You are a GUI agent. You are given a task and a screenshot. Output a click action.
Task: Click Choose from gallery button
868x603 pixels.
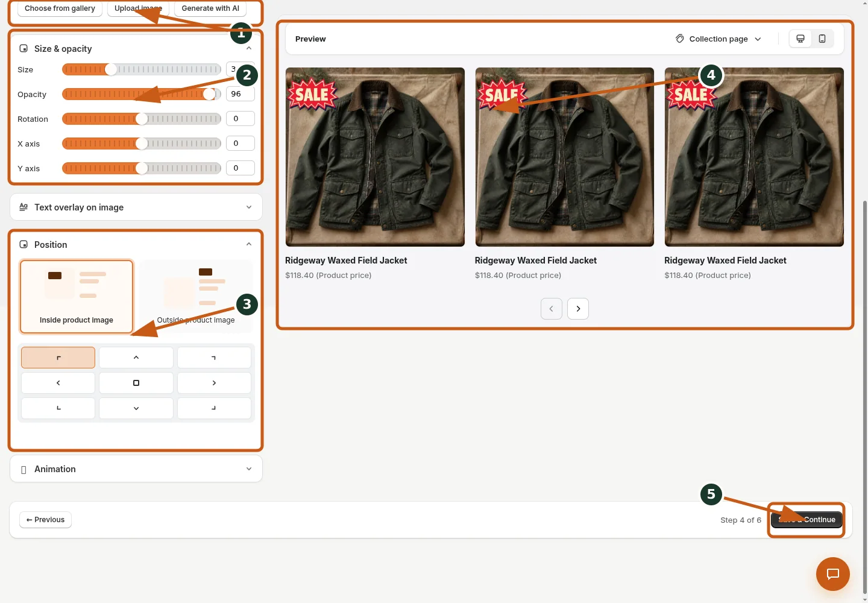point(60,8)
